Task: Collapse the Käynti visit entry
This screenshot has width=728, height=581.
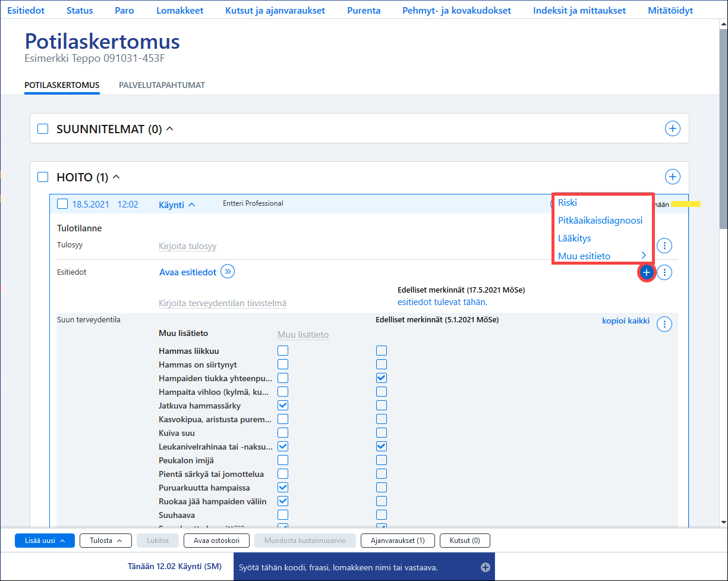Action: [x=177, y=205]
